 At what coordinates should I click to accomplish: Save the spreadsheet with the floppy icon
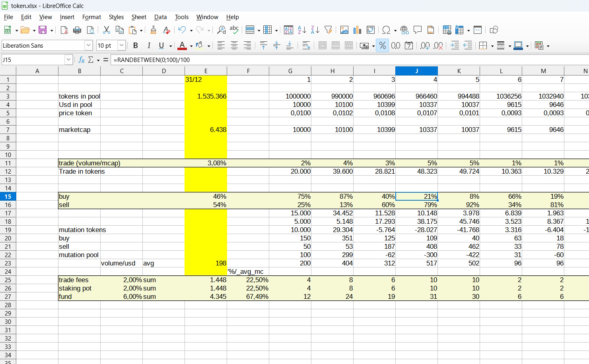click(x=43, y=30)
